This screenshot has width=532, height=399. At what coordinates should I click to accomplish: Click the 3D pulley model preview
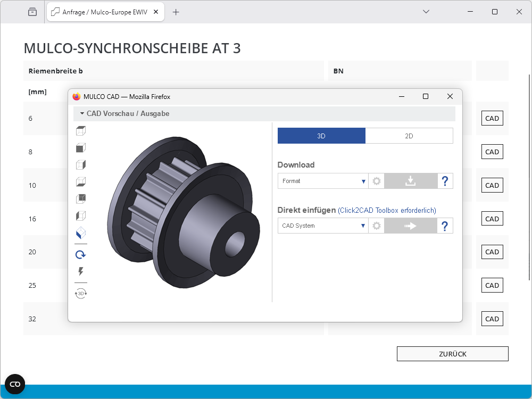pos(184,213)
